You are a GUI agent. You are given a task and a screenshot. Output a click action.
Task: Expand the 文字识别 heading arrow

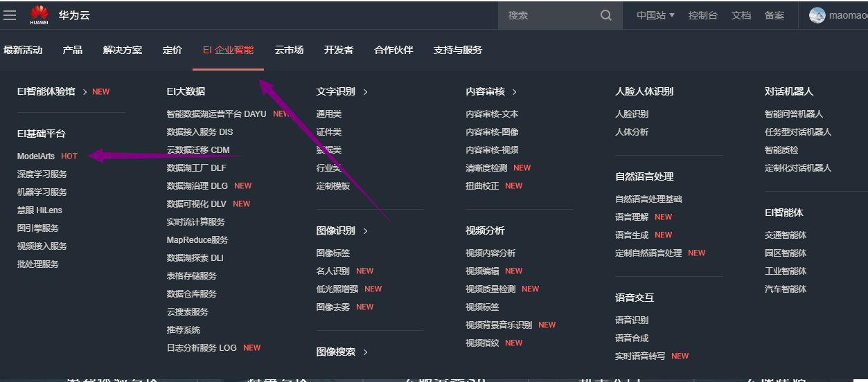point(365,91)
